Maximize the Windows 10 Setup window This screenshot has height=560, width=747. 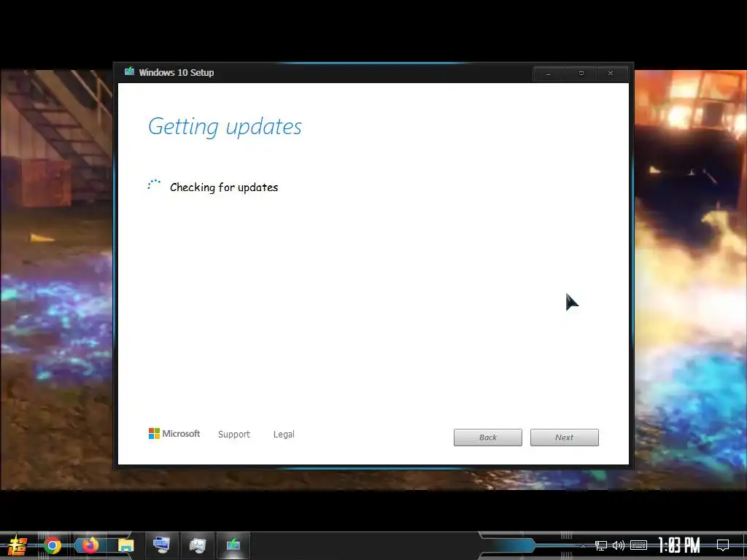click(581, 74)
